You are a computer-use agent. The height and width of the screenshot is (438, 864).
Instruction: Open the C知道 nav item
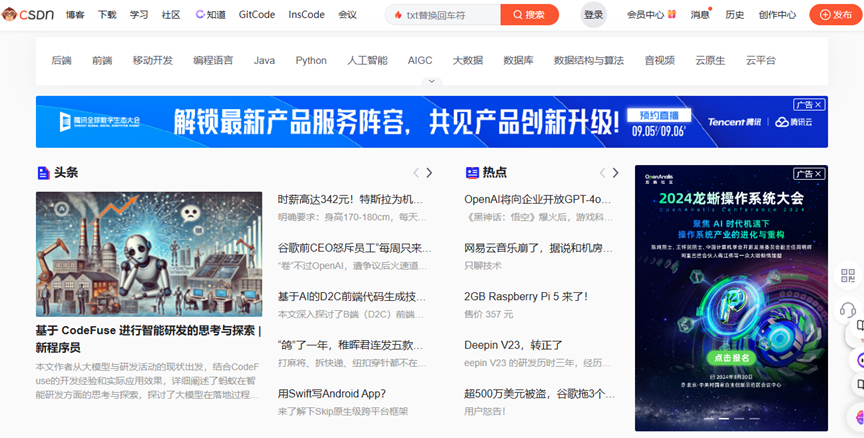pos(210,15)
